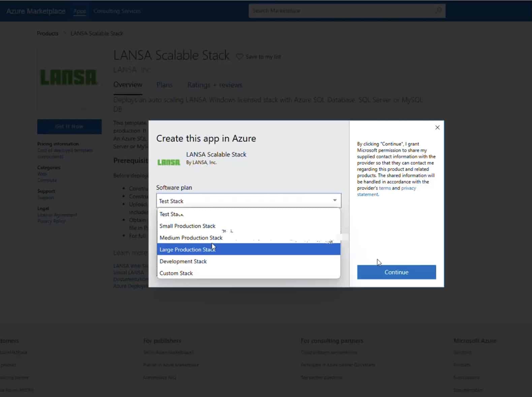Screen dimensions: 532x397
Task: Switch to the Plans tab
Action: coord(164,85)
